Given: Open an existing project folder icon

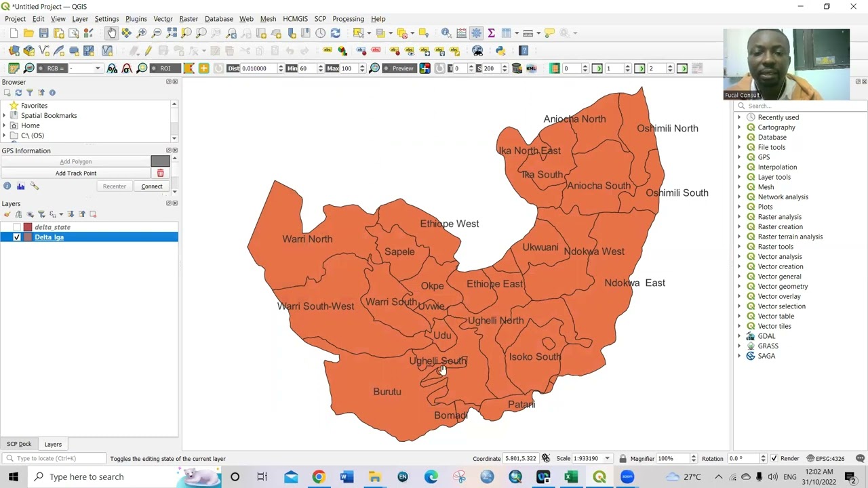Looking at the screenshot, I should [x=28, y=33].
